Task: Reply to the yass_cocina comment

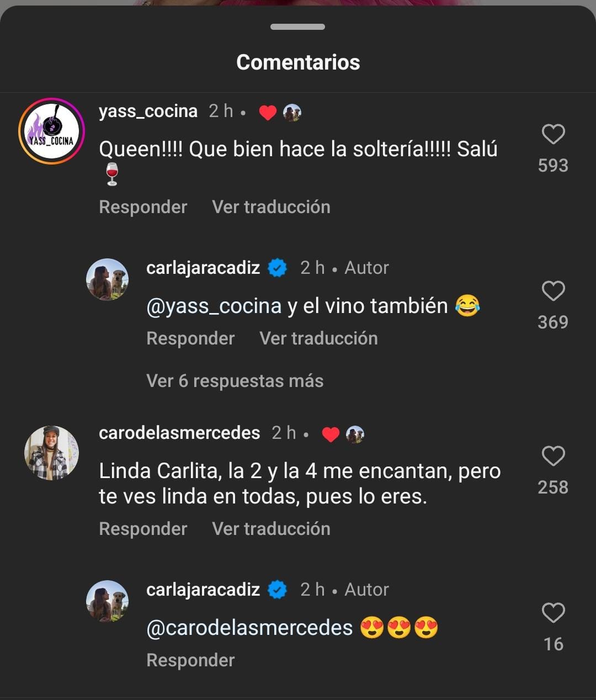Action: [x=143, y=207]
